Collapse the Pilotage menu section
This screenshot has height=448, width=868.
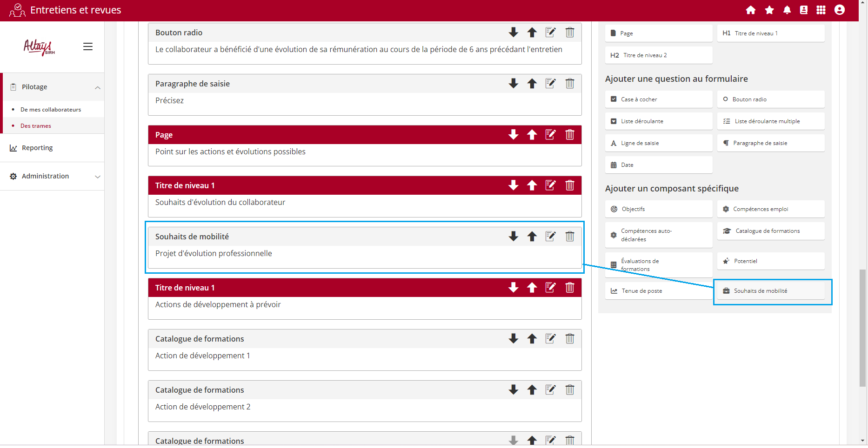click(x=98, y=87)
